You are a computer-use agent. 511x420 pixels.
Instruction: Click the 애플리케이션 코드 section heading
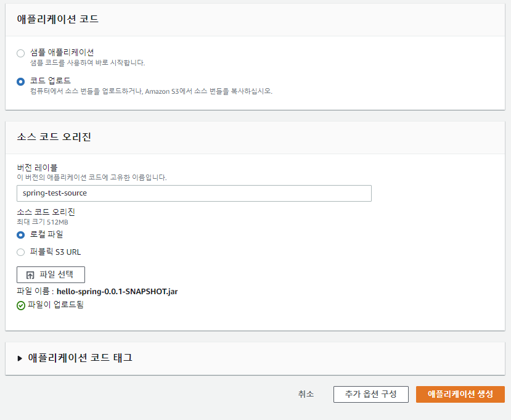coord(58,19)
